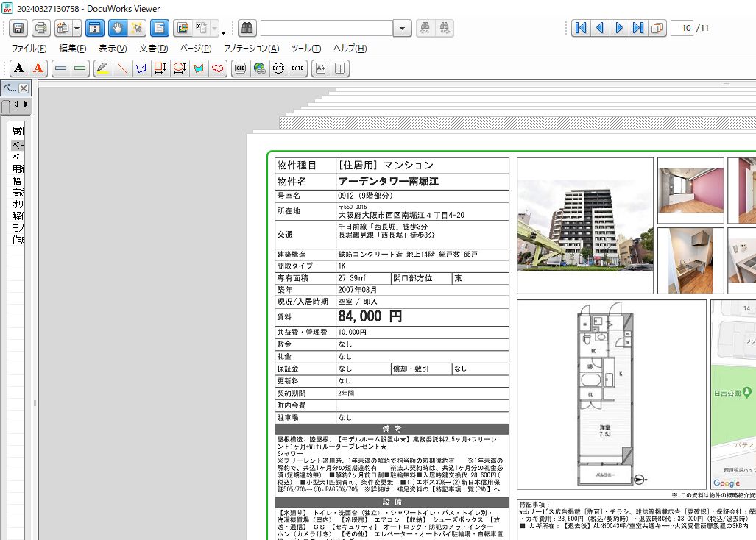Click the globe link annotation icon

click(x=259, y=68)
